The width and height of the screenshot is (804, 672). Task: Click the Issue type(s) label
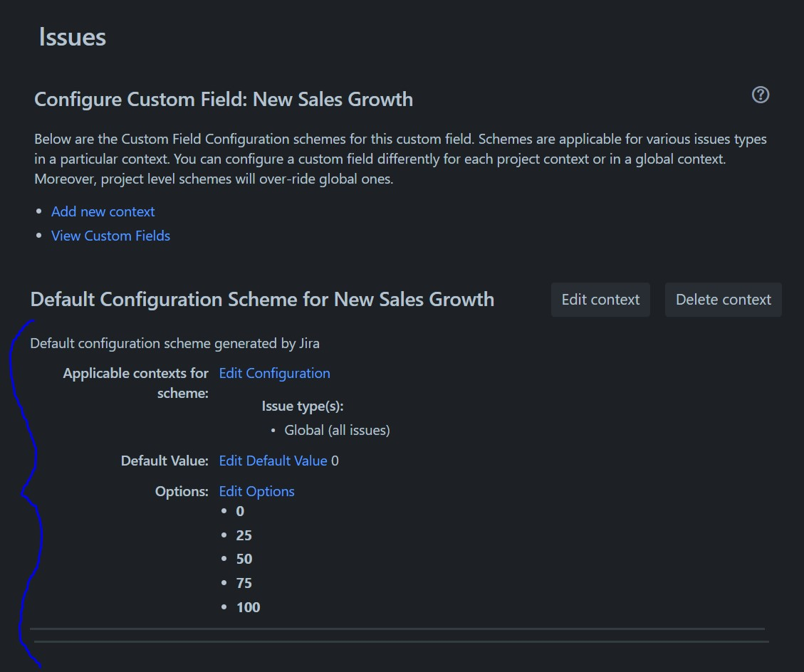[x=303, y=406]
